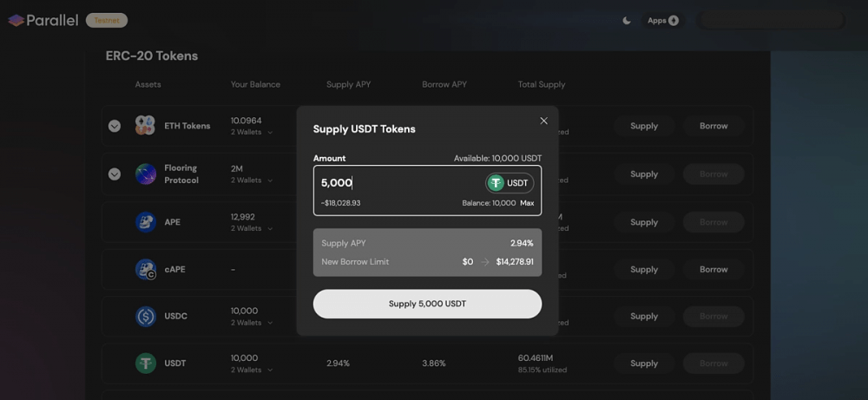Click Supply in cAPE row

[644, 270]
